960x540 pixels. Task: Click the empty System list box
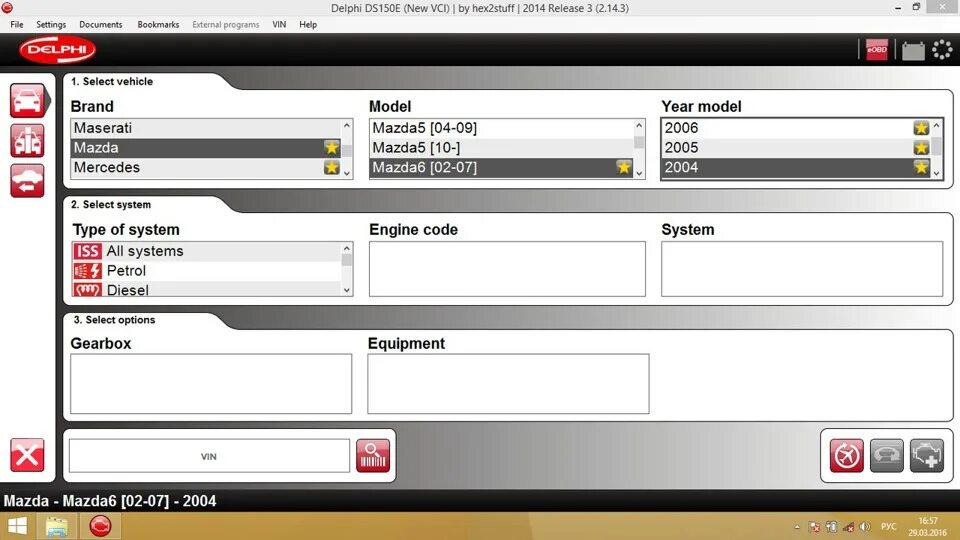click(802, 269)
